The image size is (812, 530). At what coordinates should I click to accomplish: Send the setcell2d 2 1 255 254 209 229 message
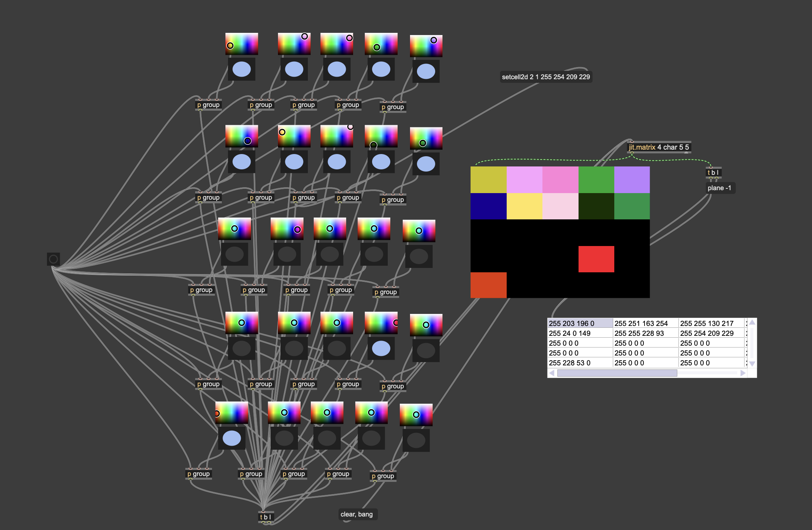point(546,77)
